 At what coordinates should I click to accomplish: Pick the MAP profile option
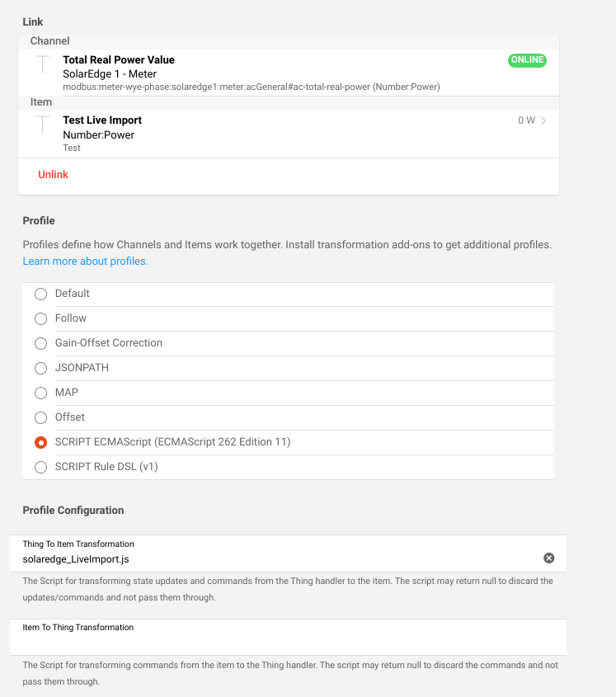[x=40, y=393]
